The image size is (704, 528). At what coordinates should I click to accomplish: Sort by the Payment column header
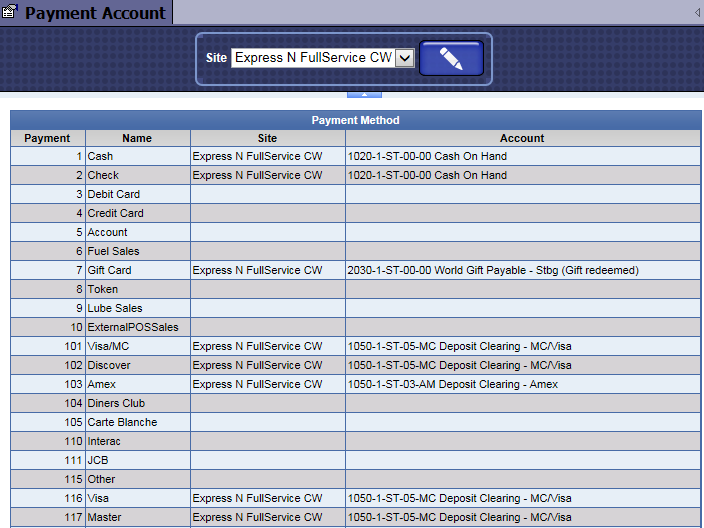pos(47,138)
